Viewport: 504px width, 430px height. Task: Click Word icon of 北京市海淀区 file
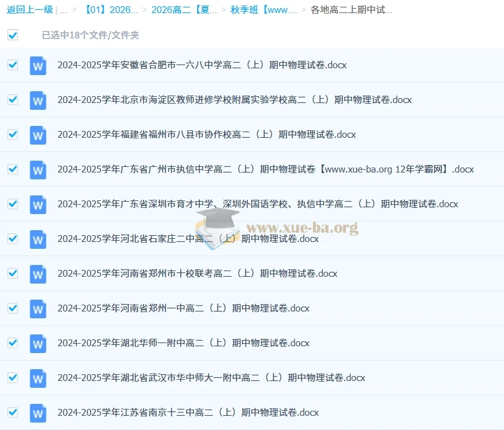38,100
